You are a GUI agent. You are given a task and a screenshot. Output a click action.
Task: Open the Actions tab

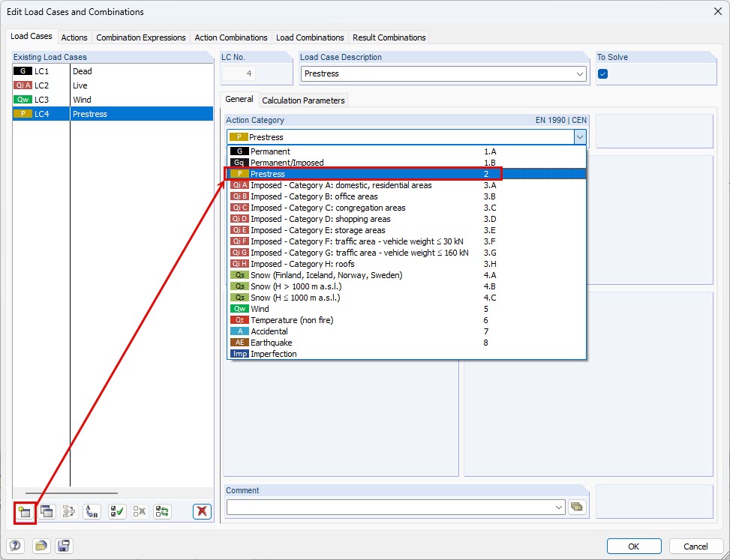coord(74,37)
